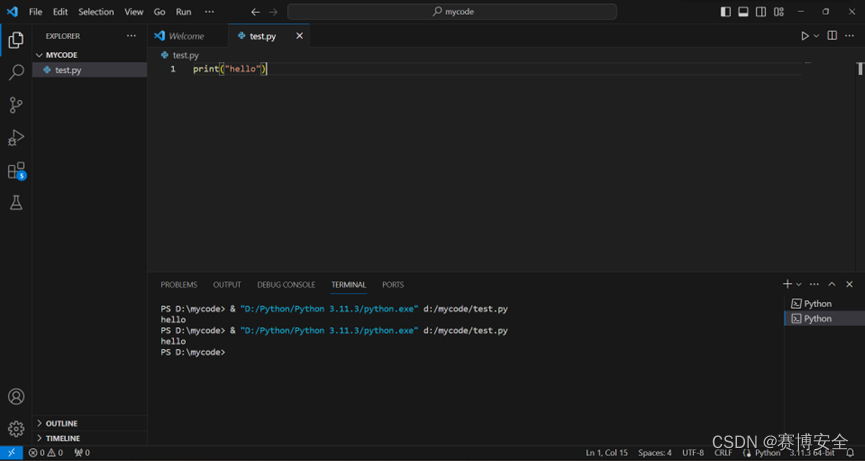865x461 pixels.
Task: Open launch profile dropdown beside plus
Action: point(798,284)
